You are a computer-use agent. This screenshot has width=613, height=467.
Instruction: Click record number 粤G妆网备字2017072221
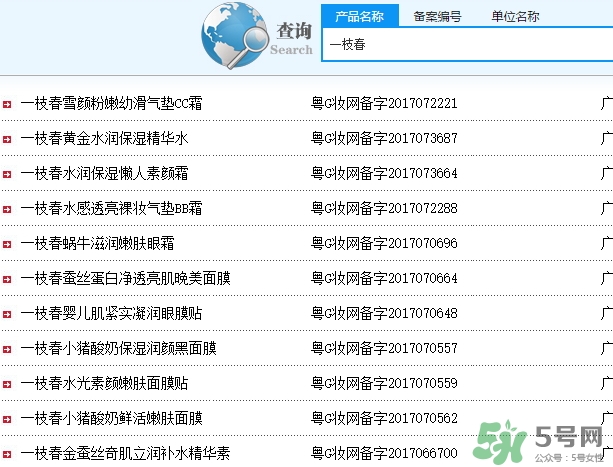[x=385, y=103]
